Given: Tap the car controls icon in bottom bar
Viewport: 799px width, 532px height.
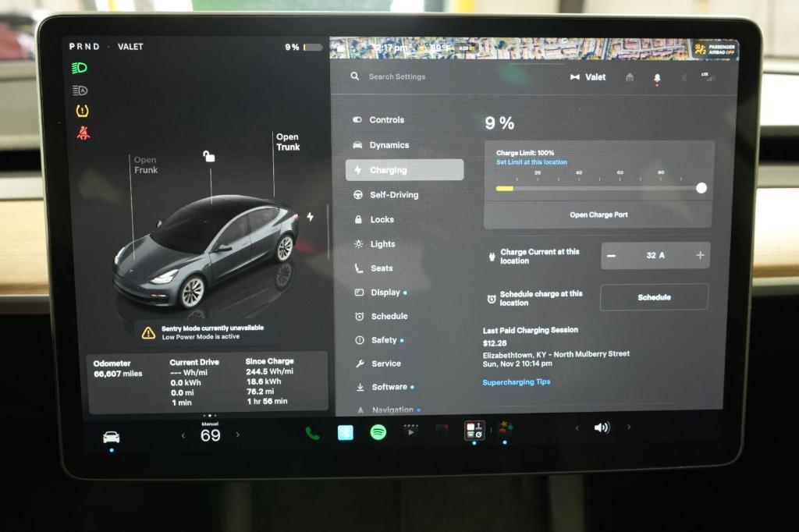Looking at the screenshot, I should tap(111, 437).
